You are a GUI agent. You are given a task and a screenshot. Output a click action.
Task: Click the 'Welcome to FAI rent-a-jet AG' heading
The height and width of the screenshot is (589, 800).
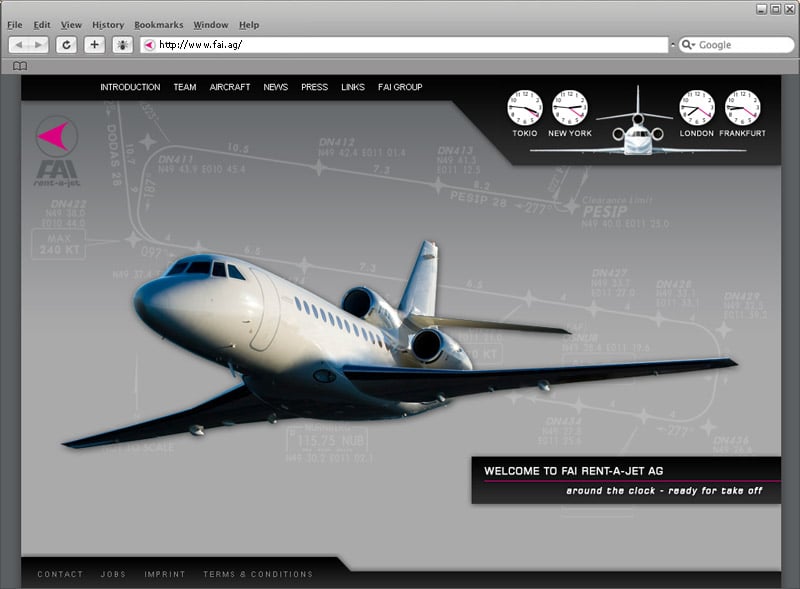click(573, 471)
